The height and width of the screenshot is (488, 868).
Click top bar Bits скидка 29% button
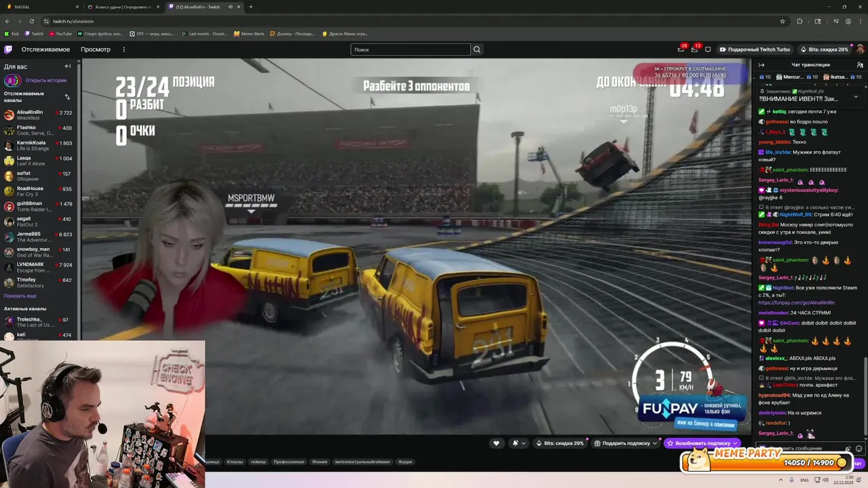[x=824, y=49]
